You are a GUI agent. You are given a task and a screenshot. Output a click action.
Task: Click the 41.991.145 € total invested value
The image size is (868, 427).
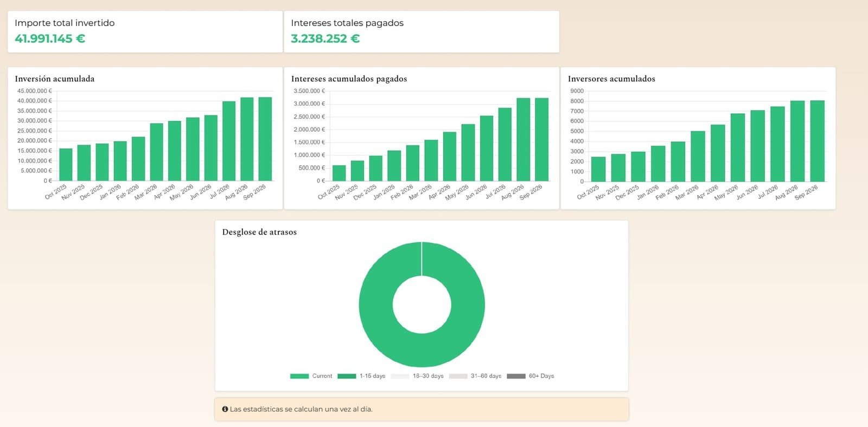click(50, 38)
